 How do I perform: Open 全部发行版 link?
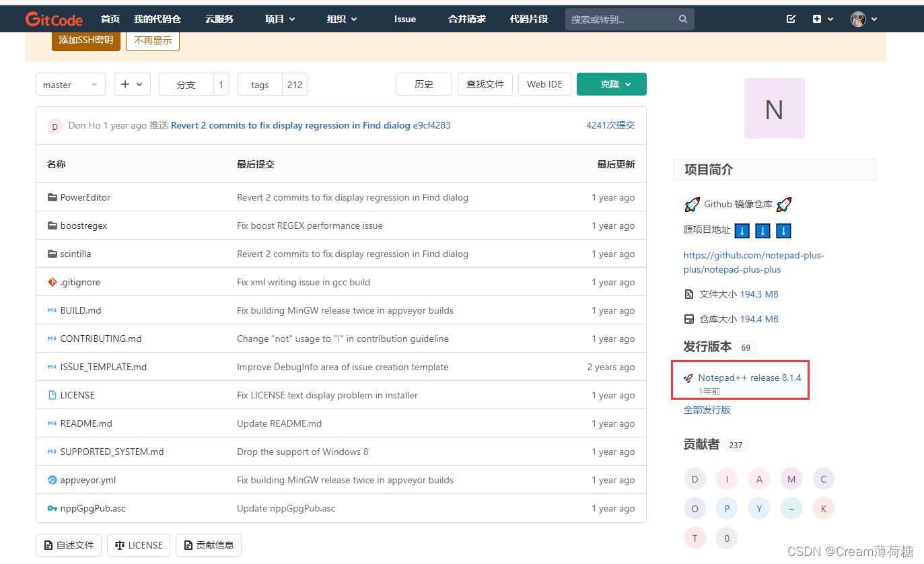click(707, 410)
